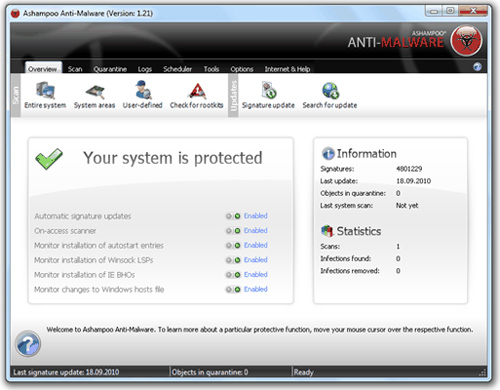The image size is (500, 390).
Task: Click Enabled link for Winsock LSPs
Action: (256, 260)
